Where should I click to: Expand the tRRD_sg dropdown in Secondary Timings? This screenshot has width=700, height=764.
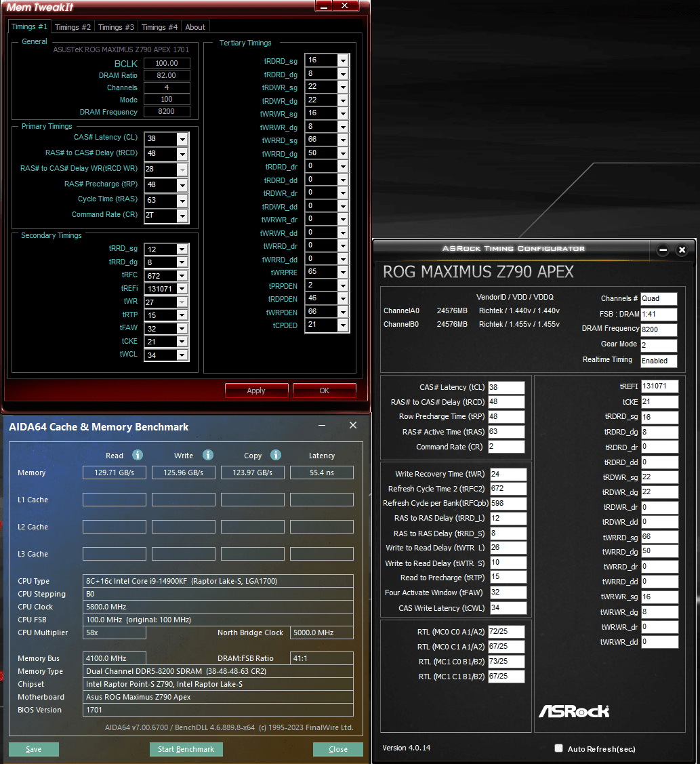[x=182, y=249]
